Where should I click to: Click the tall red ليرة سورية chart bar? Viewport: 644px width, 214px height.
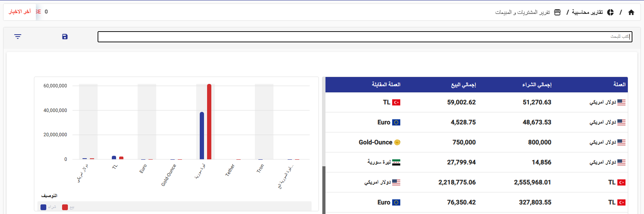(x=209, y=121)
